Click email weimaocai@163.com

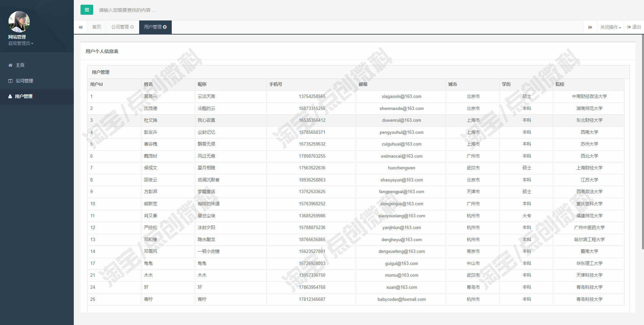[401, 156]
